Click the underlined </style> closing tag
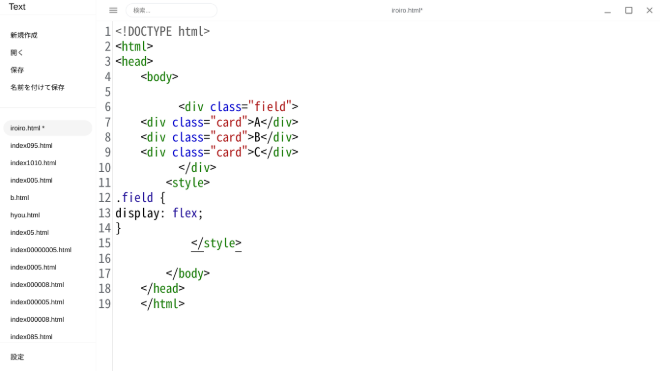Screen dimensions: 660x371 [x=216, y=243]
